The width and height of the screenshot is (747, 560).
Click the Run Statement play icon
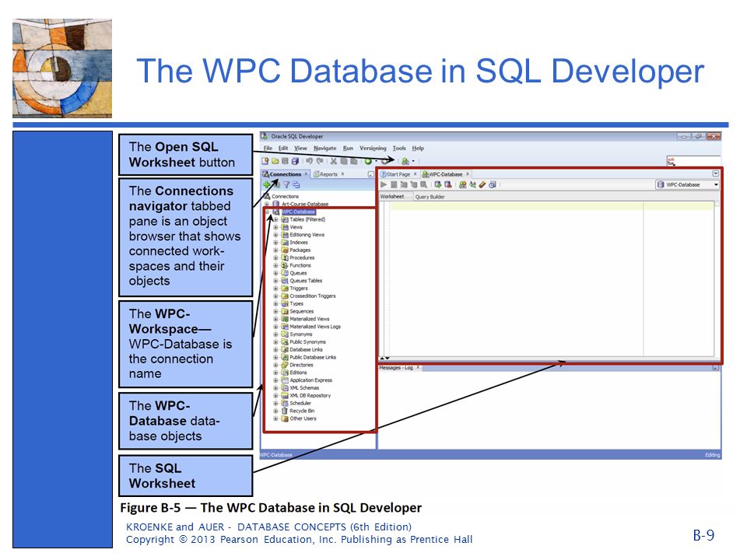(384, 184)
